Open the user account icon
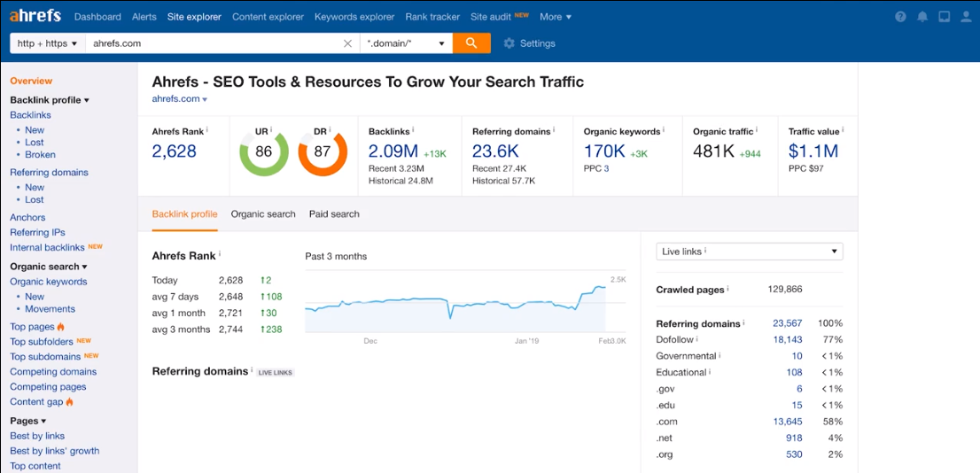The height and width of the screenshot is (473, 980). 966,17
